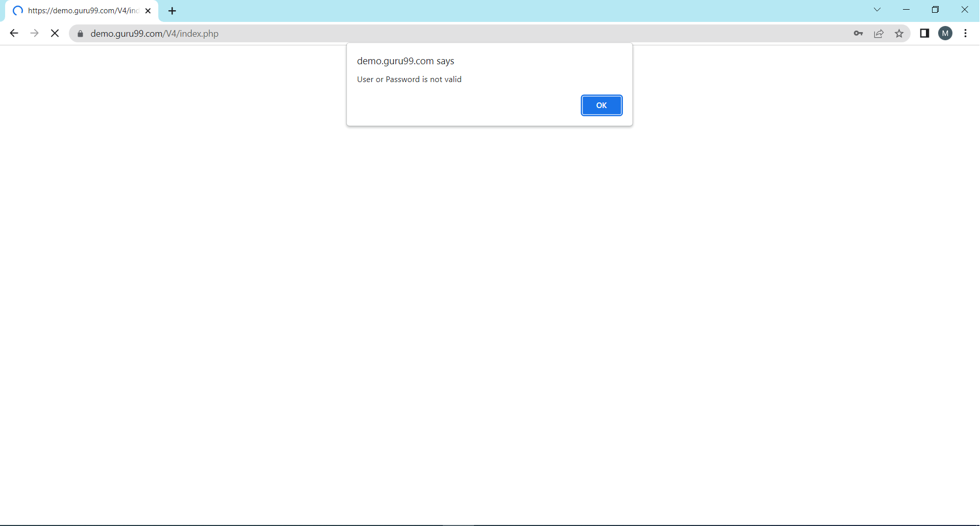
Task: Open a new browser tab
Action: pos(172,10)
